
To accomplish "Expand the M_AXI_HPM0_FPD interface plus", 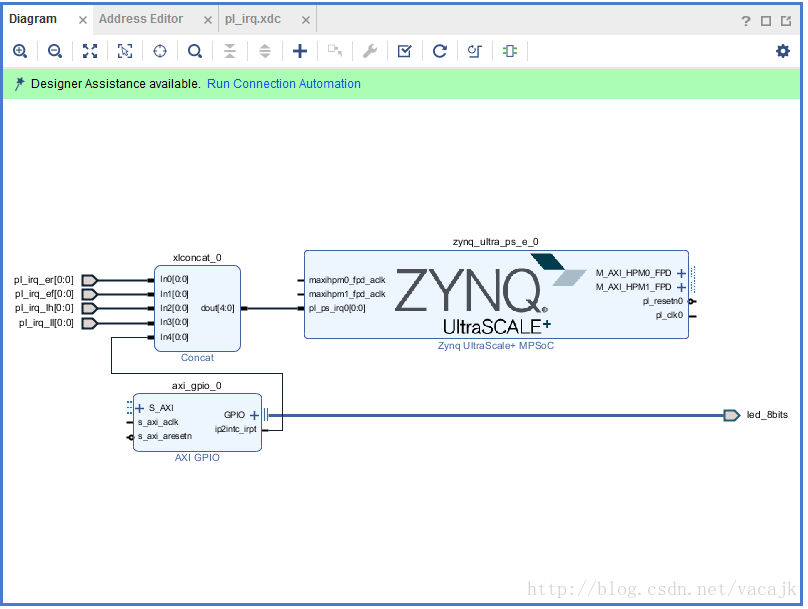I will (x=681, y=273).
